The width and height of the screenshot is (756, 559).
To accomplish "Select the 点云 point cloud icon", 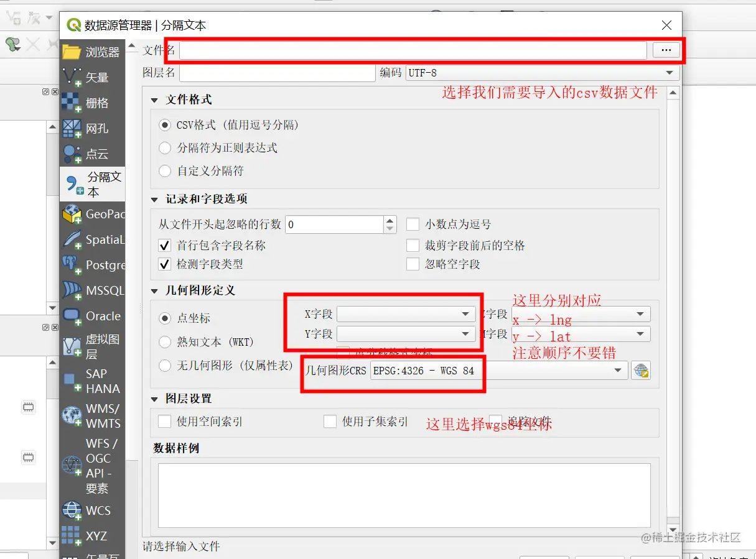I will coord(72,154).
